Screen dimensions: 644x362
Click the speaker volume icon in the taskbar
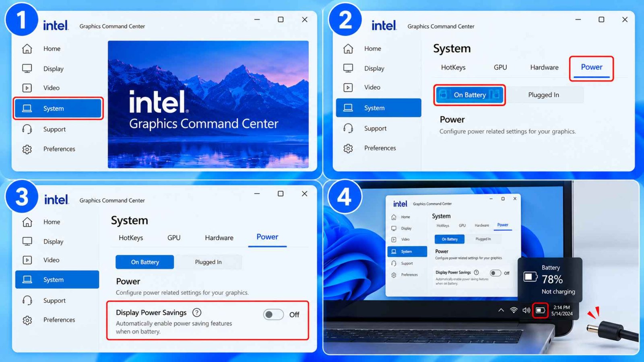526,310
